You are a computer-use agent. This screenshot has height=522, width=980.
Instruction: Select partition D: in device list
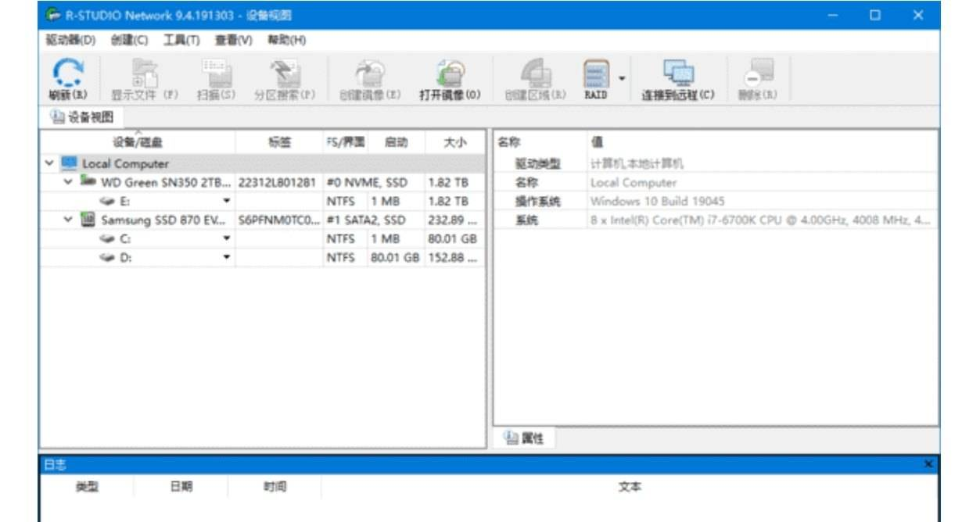tap(125, 258)
